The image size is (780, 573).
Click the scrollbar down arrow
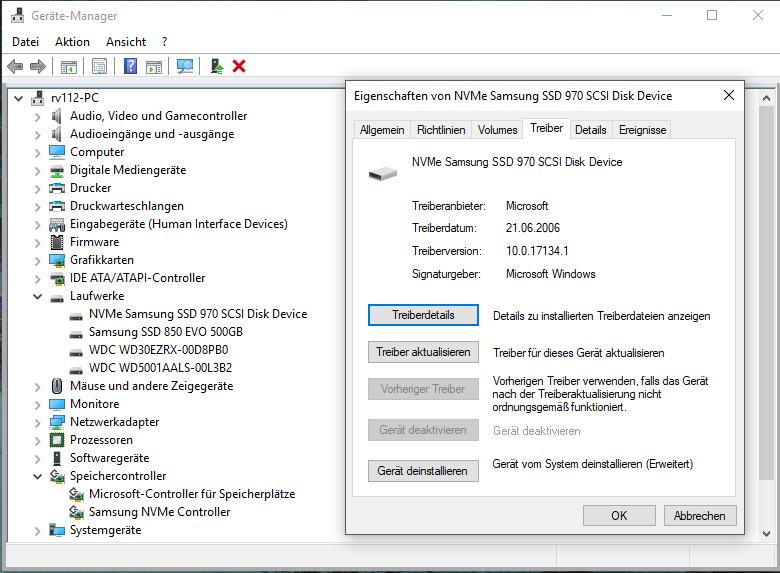tap(766, 533)
